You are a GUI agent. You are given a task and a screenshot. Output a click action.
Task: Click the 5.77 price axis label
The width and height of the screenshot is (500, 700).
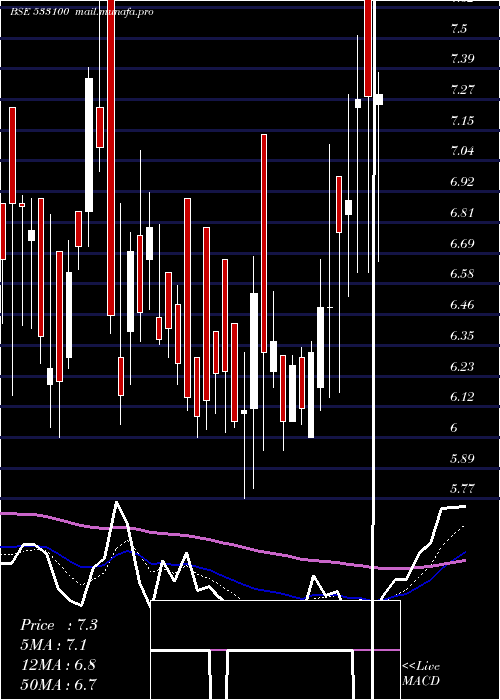tap(462, 489)
